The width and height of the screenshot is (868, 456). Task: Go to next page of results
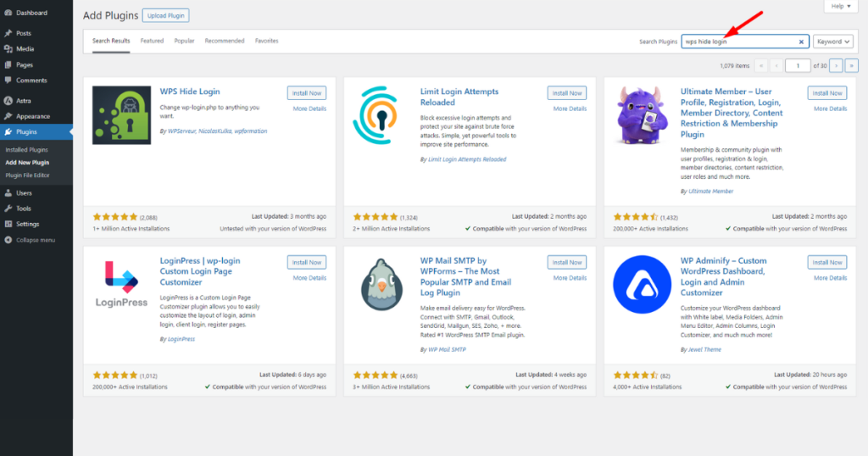point(836,66)
